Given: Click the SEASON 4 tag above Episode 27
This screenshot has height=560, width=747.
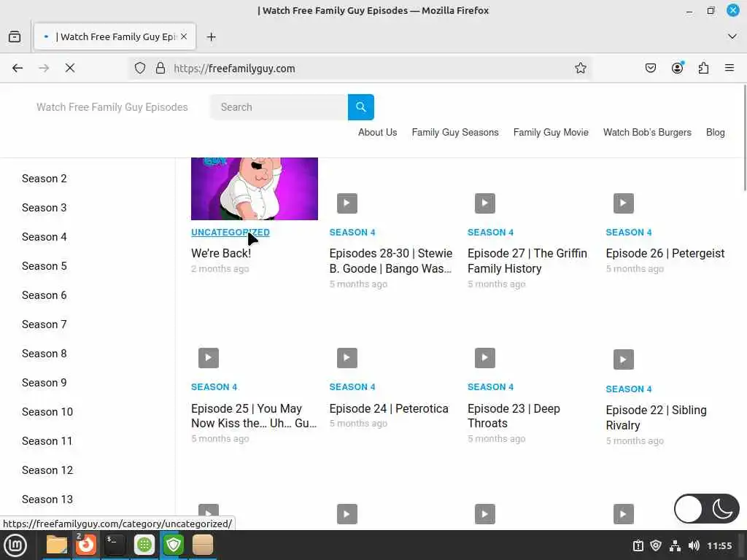Looking at the screenshot, I should (x=490, y=233).
